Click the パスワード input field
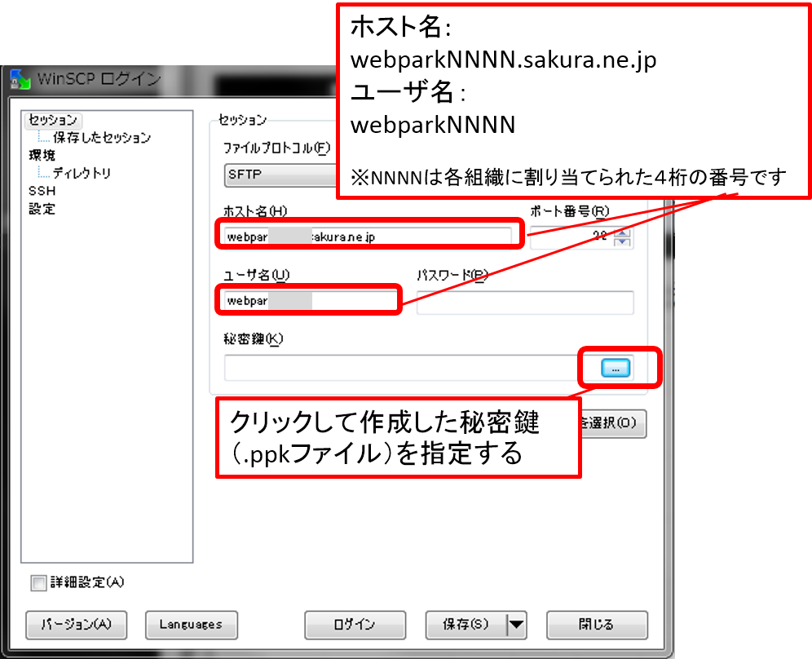 (525, 302)
